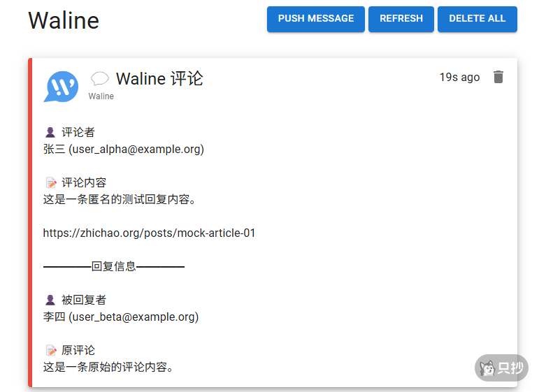Image resolution: width=539 pixels, height=392 pixels.
Task: Click the 回复信息 separator line
Action: 114,266
